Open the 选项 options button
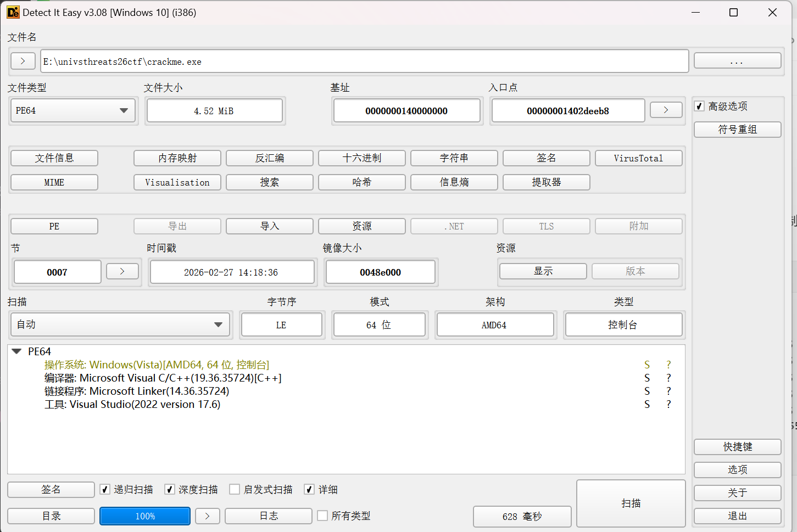Viewport: 797px width, 532px height. pos(738,470)
